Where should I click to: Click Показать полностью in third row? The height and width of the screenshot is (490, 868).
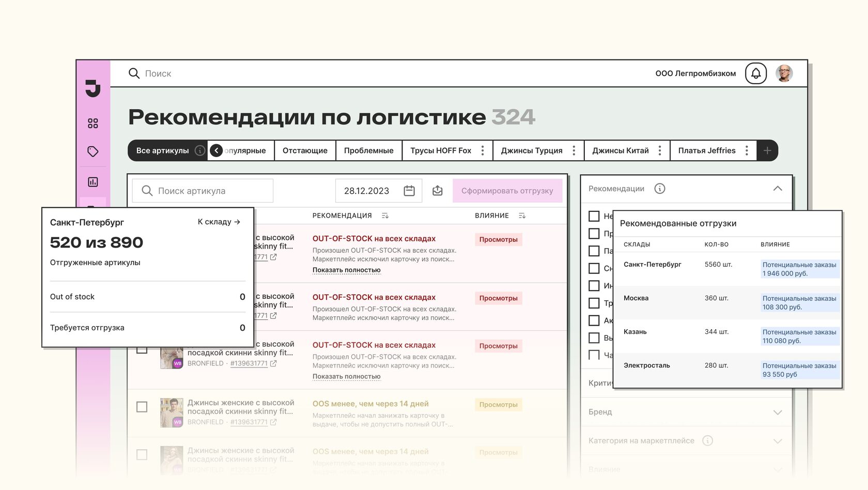click(347, 376)
